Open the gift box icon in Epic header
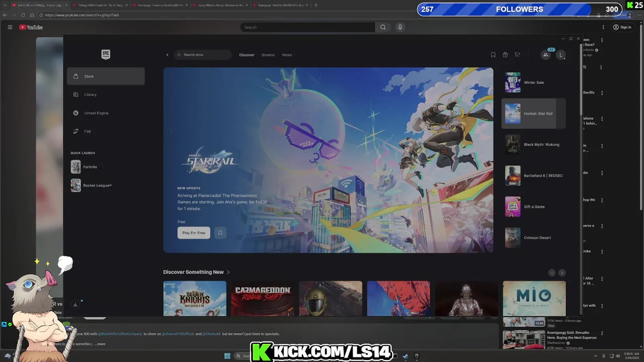Viewport: 644px width, 362px height. click(x=505, y=55)
